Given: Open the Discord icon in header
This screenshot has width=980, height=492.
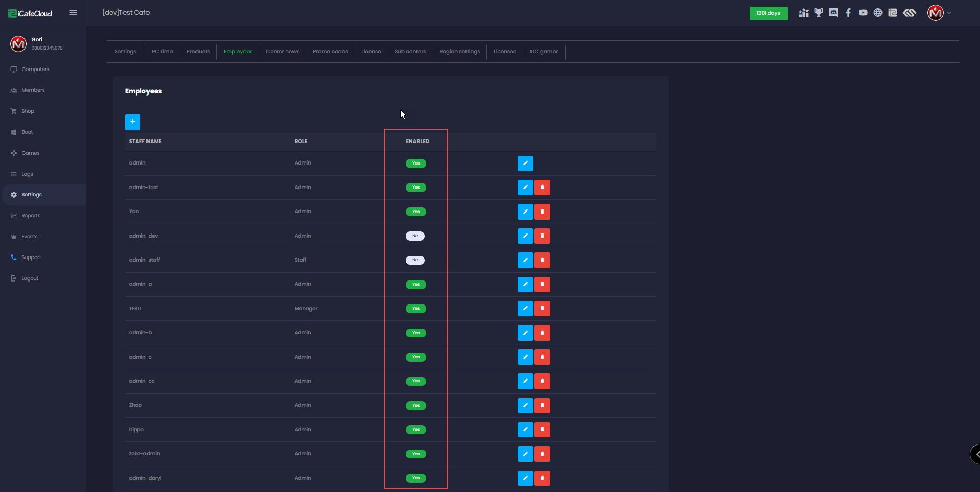Looking at the screenshot, I should click(834, 13).
